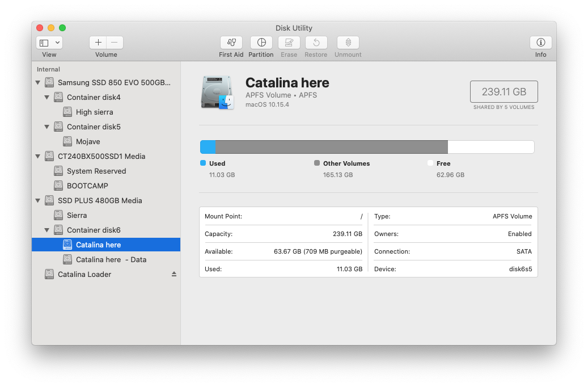Collapse Container disk4 triangle

[47, 97]
